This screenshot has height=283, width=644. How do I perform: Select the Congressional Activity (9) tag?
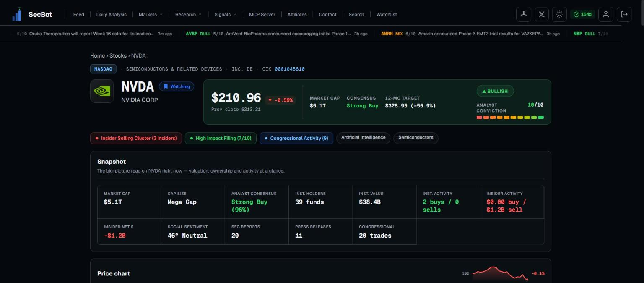coord(296,138)
